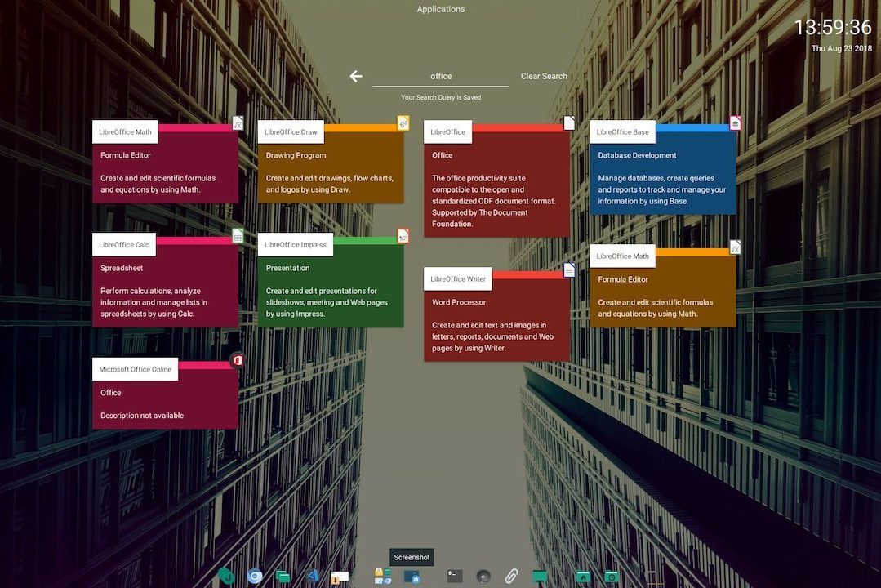Click the LibreOffice Writer document icon on its card
The height and width of the screenshot is (588, 881).
568,269
